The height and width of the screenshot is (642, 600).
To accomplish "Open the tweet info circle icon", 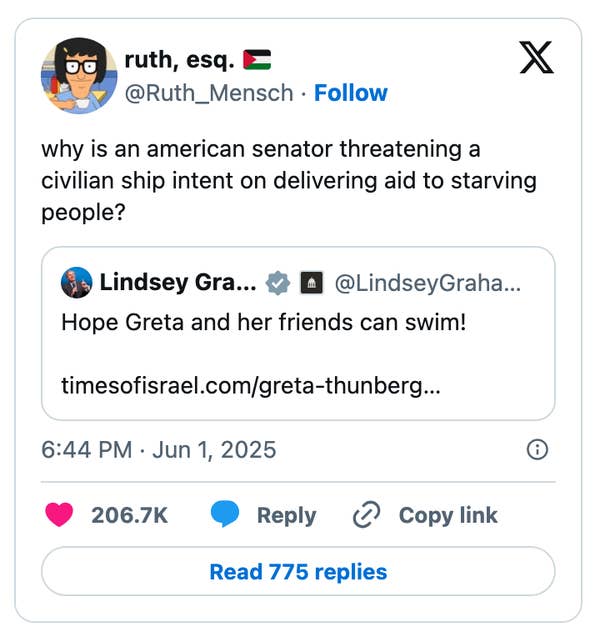I will [x=537, y=450].
